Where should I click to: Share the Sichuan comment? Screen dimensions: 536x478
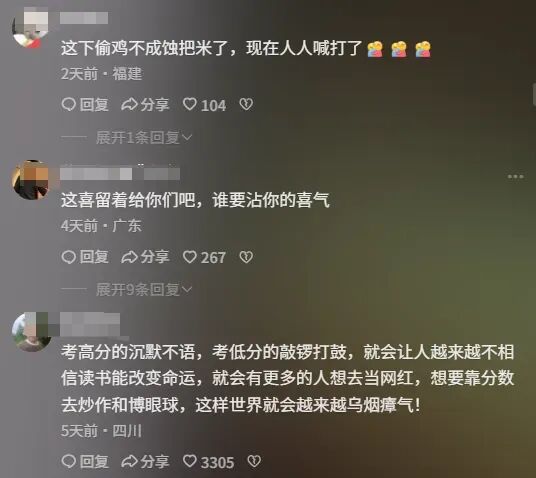[x=145, y=462]
